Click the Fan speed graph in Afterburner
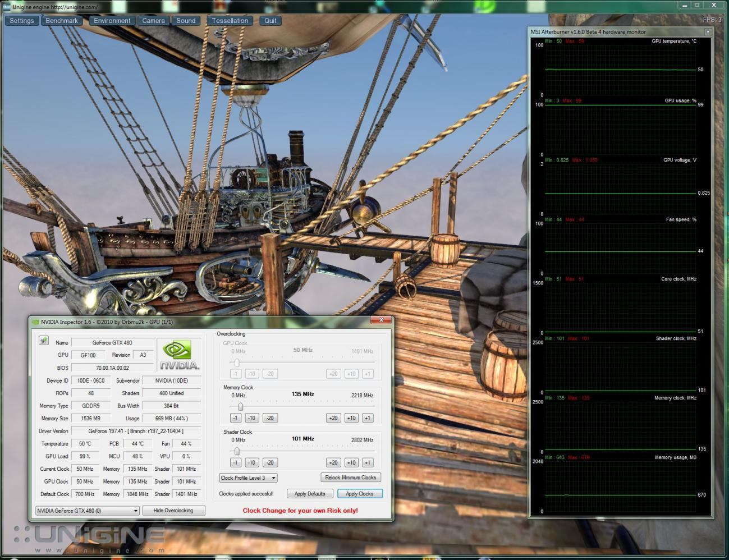 (x=620, y=248)
